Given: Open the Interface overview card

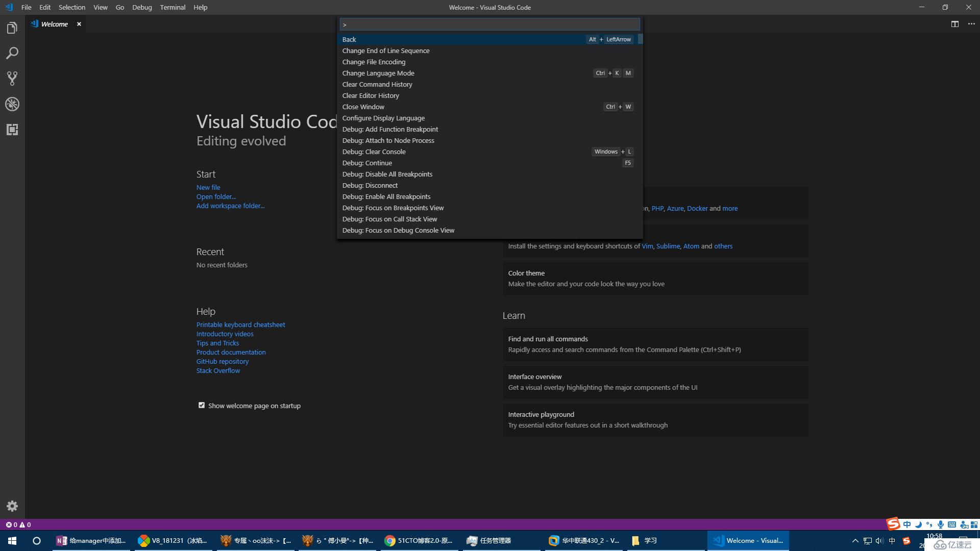Looking at the screenshot, I should tap(655, 382).
